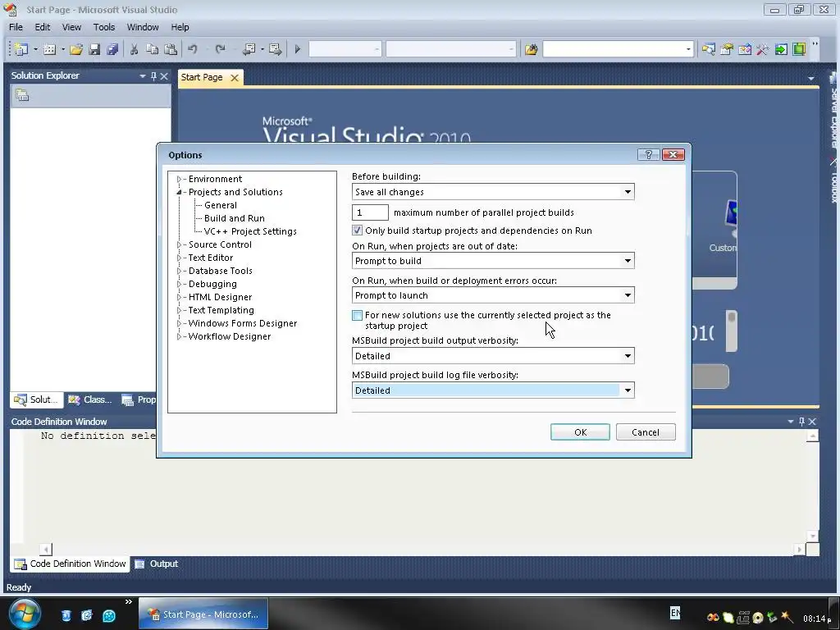Click the Open File folder icon
The image size is (840, 630).
click(x=76, y=49)
